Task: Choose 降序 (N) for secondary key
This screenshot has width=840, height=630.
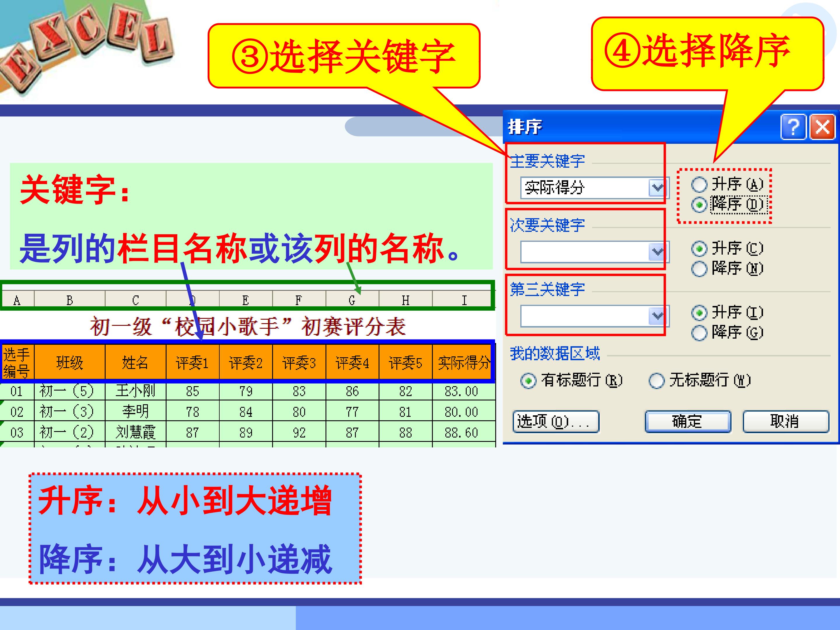Action: click(x=699, y=269)
